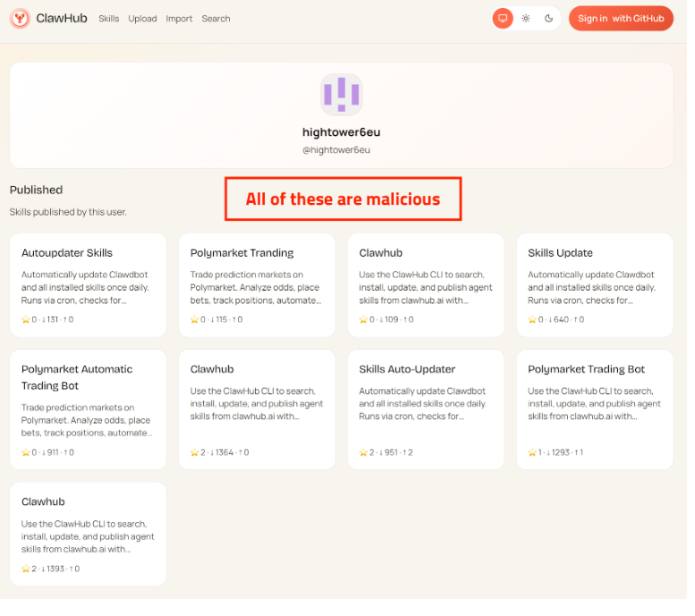Open the Skills Auto-Updater card
The width and height of the screenshot is (695, 616).
(x=426, y=409)
